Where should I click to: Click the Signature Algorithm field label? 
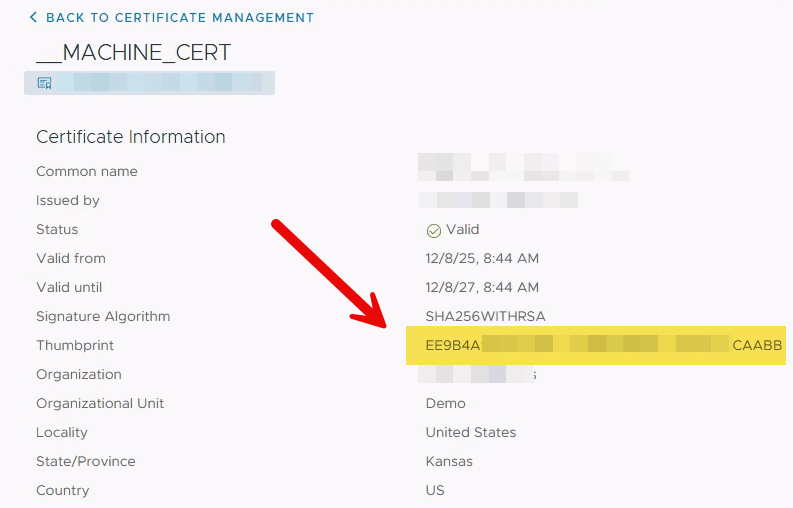pyautogui.click(x=103, y=317)
